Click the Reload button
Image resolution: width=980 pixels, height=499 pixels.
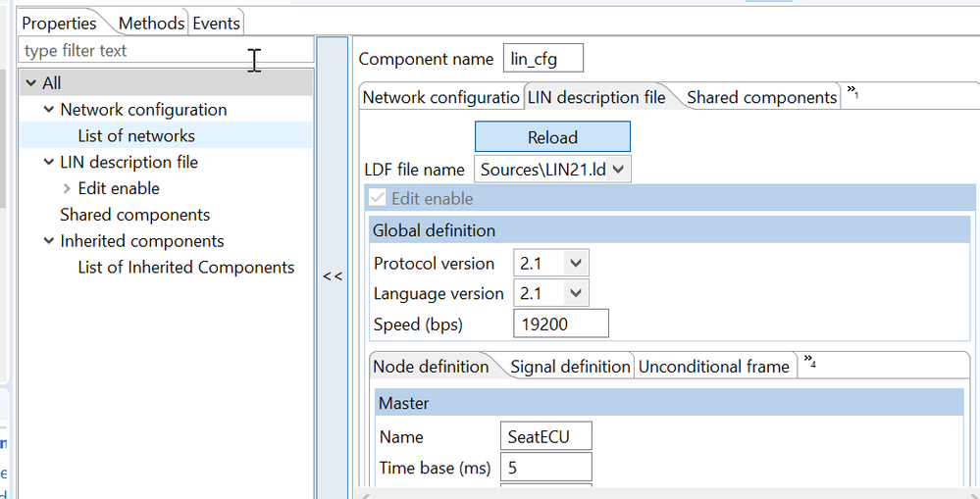(x=552, y=137)
